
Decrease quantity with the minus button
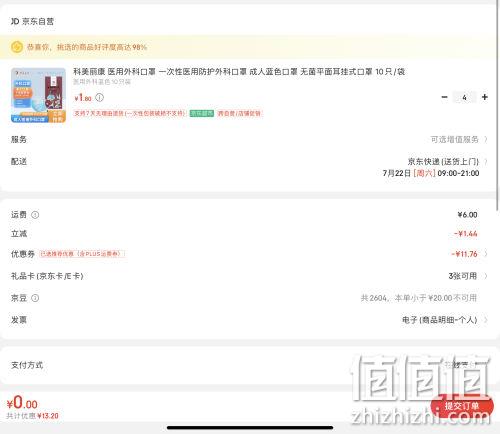(x=444, y=97)
